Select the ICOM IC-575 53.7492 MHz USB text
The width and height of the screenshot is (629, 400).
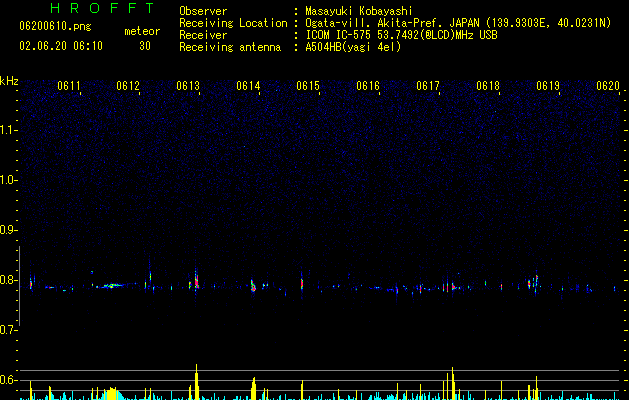[x=401, y=35]
